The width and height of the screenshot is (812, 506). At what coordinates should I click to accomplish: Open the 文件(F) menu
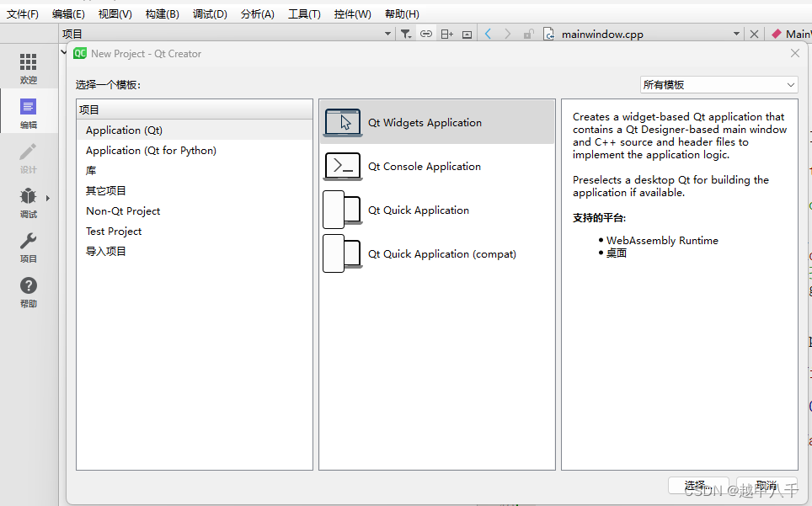tap(22, 14)
